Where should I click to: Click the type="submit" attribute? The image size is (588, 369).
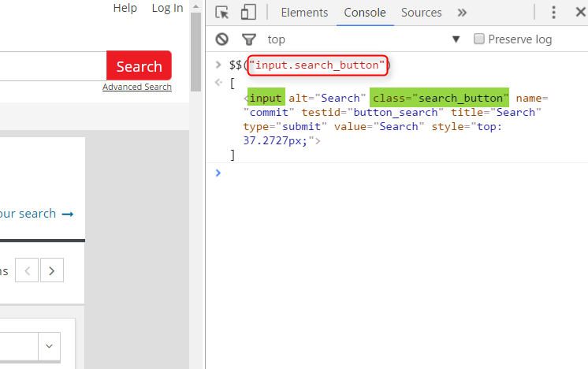(x=285, y=127)
